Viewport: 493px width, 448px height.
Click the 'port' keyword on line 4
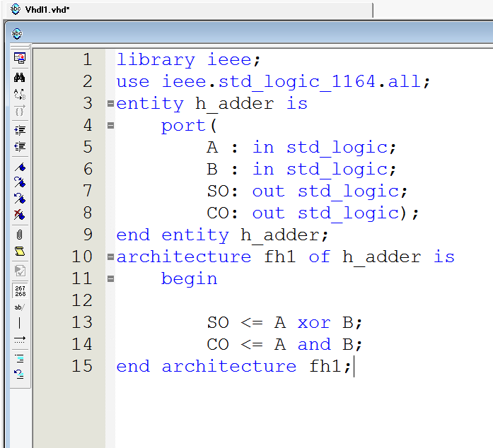183,125
